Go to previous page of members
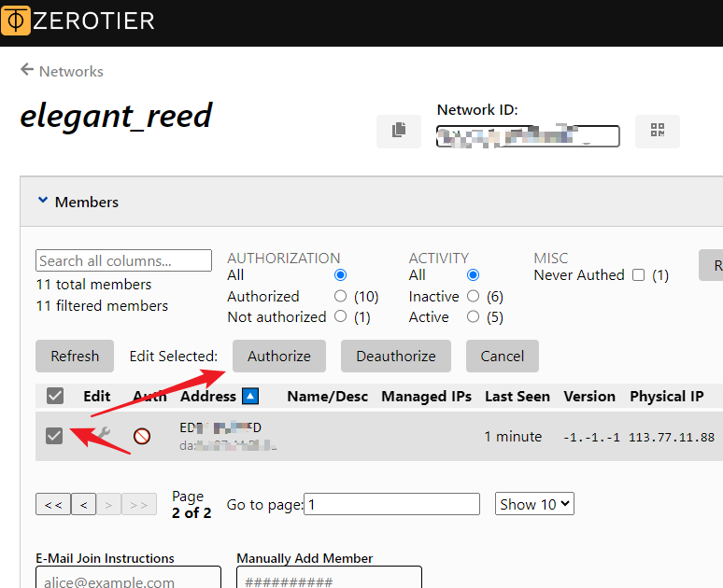 pyautogui.click(x=84, y=505)
